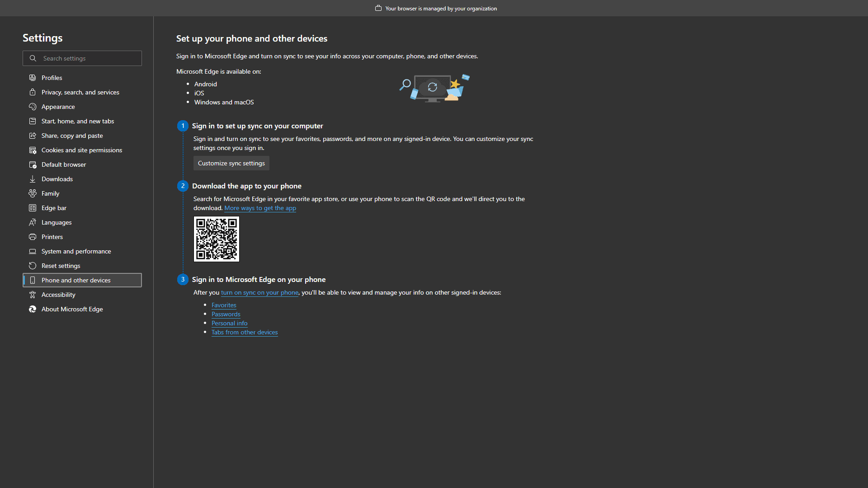868x488 pixels.
Task: Open the Appearance settings section
Action: pos(82,107)
